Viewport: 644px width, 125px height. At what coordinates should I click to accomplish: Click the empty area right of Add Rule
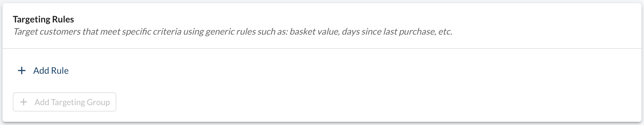[351, 71]
